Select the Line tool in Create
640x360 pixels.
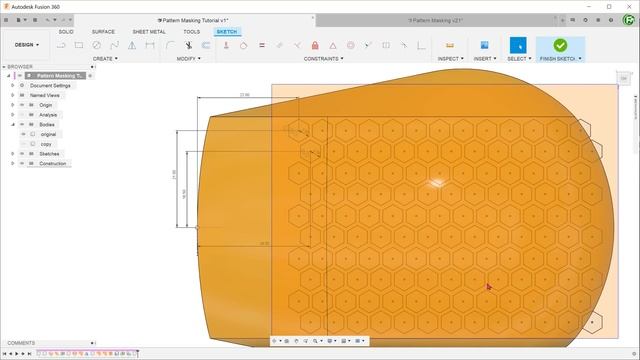click(61, 45)
